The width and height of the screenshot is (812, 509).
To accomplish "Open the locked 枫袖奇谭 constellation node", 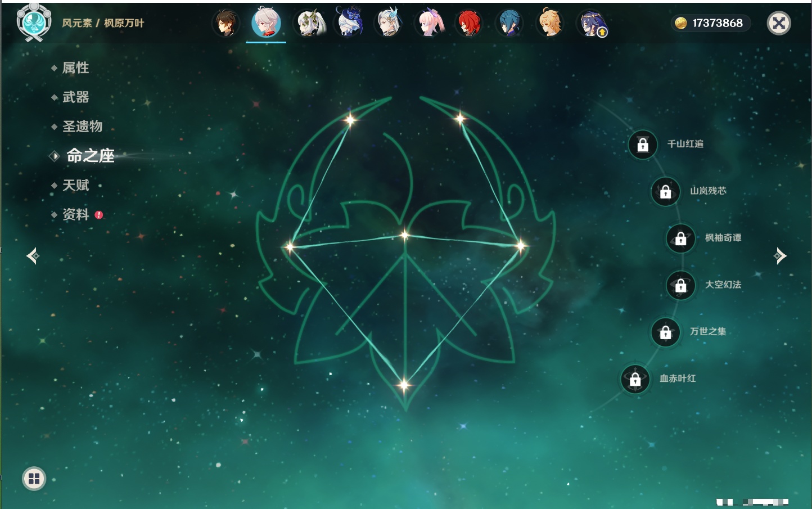I will [681, 238].
